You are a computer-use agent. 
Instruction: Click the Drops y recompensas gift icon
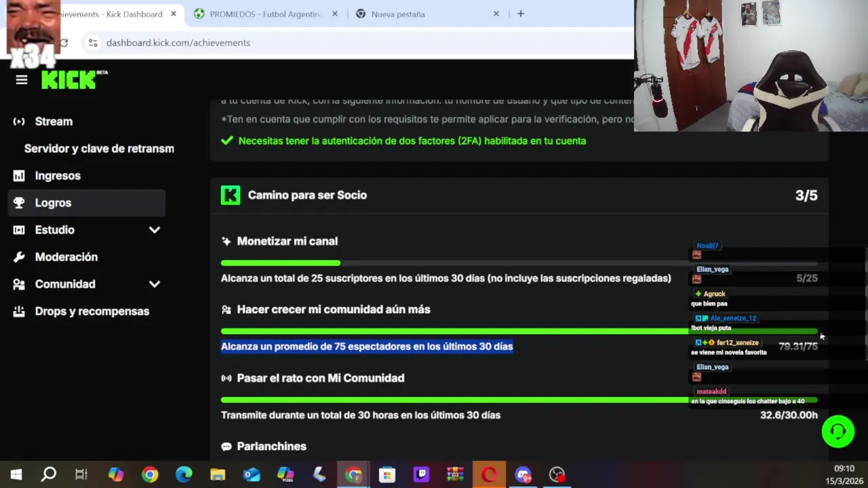point(19,311)
